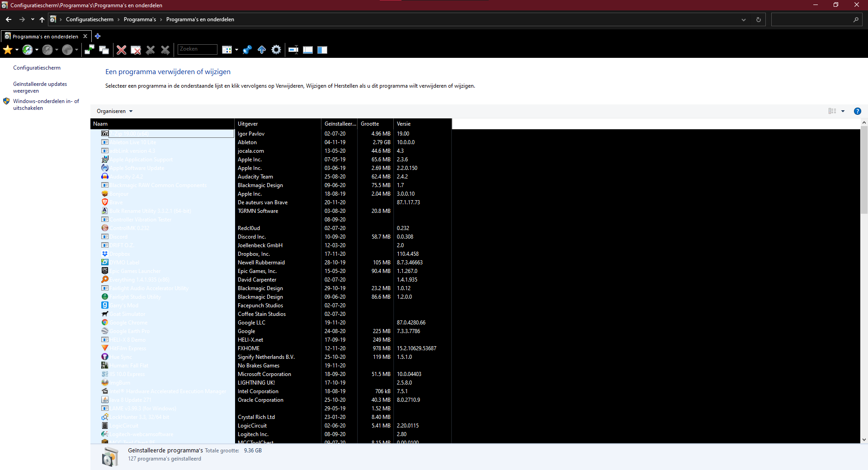Select the Programma's en onderdelen tab
This screenshot has height=470, width=868.
(45, 37)
